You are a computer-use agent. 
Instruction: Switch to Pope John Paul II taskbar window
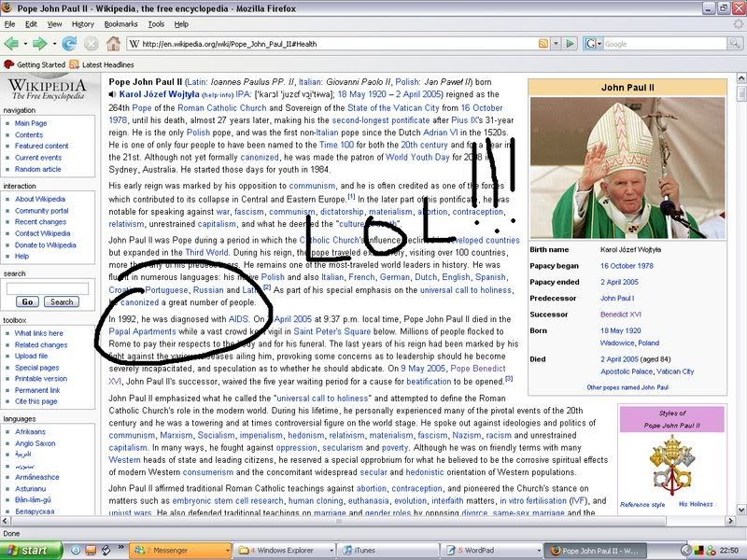595,551
